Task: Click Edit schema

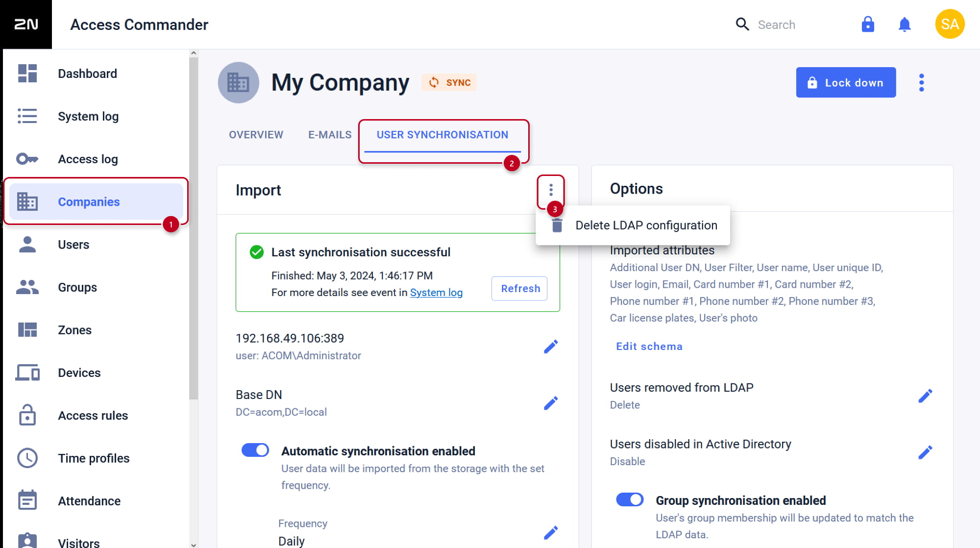Action: point(649,346)
